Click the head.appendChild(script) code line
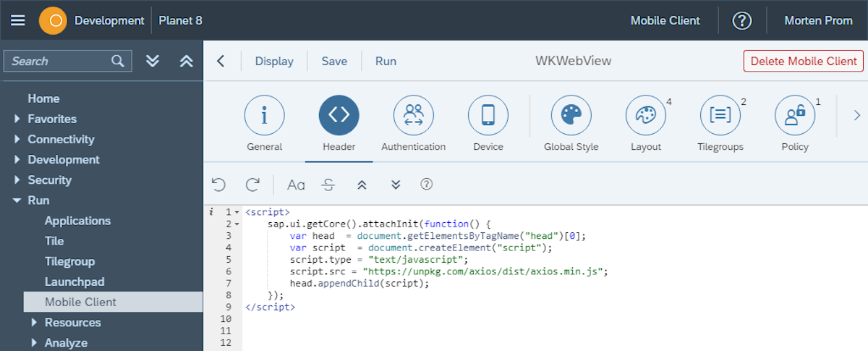The width and height of the screenshot is (868, 351). [359, 284]
